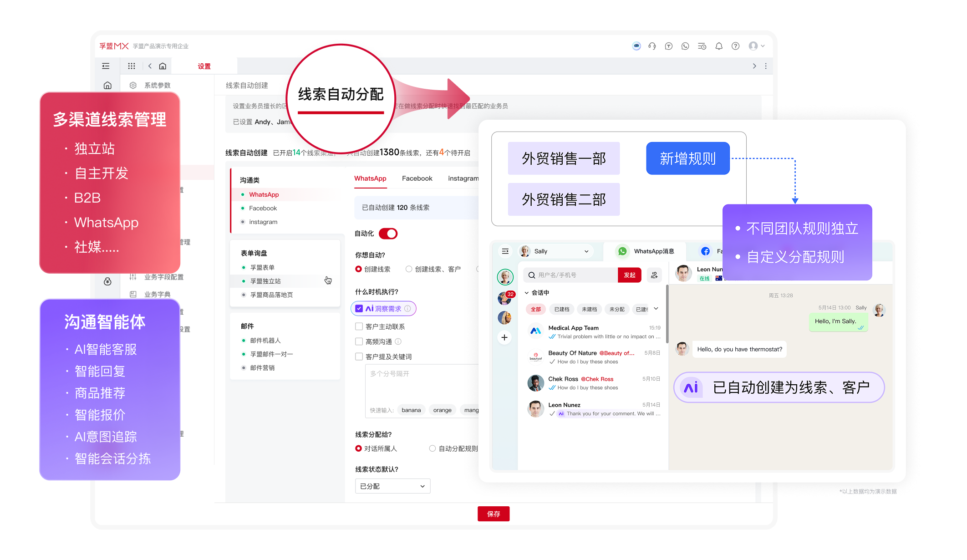Click the headset support icon
Viewport: 967px width, 560px height.
(652, 46)
